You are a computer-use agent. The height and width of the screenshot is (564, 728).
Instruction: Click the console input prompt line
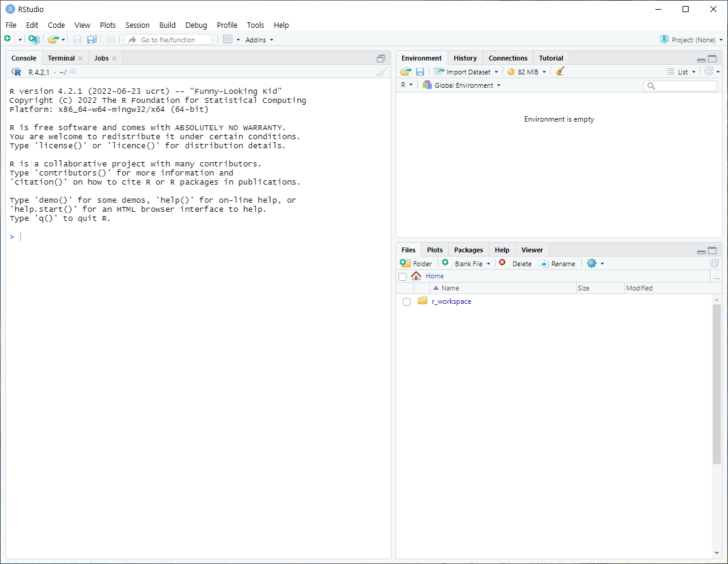(198, 237)
